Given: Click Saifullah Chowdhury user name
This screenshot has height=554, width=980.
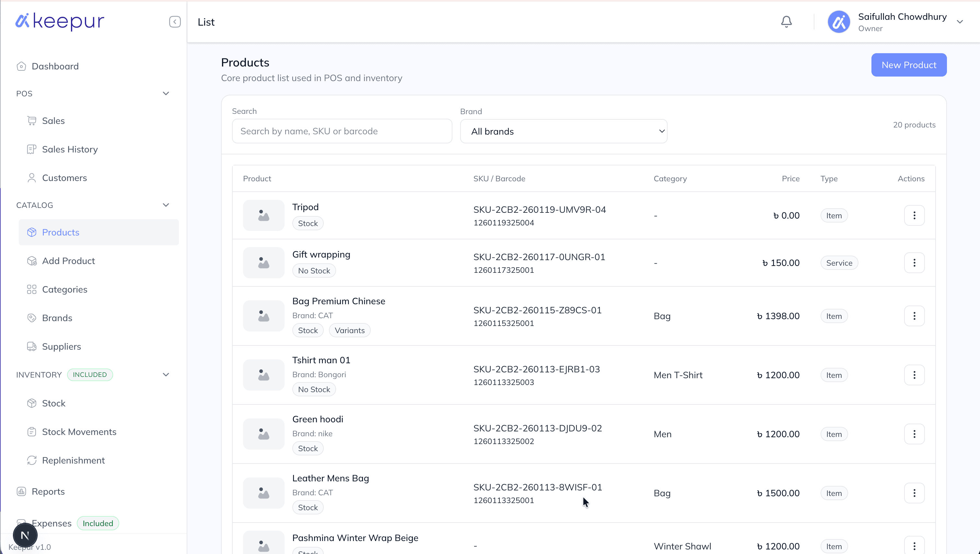Looking at the screenshot, I should [903, 17].
